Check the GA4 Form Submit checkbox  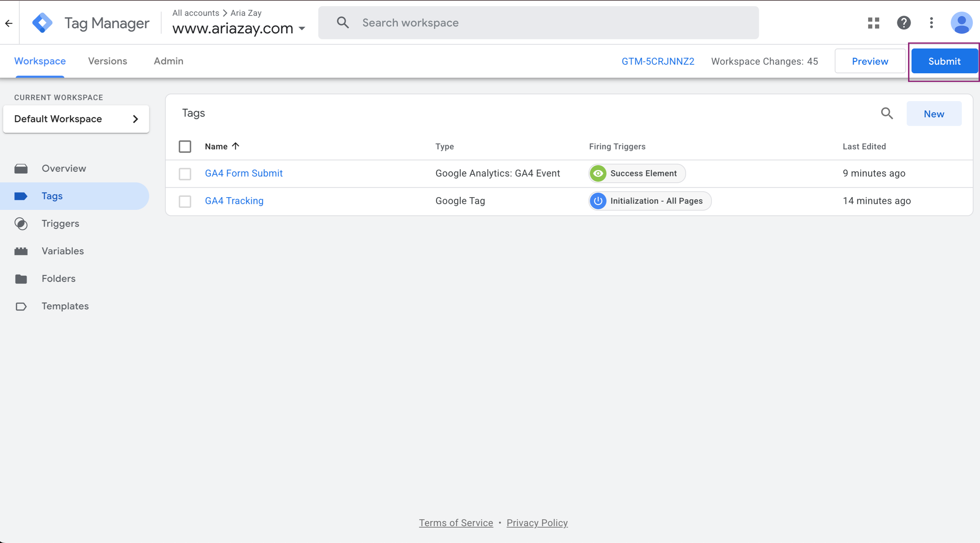185,173
